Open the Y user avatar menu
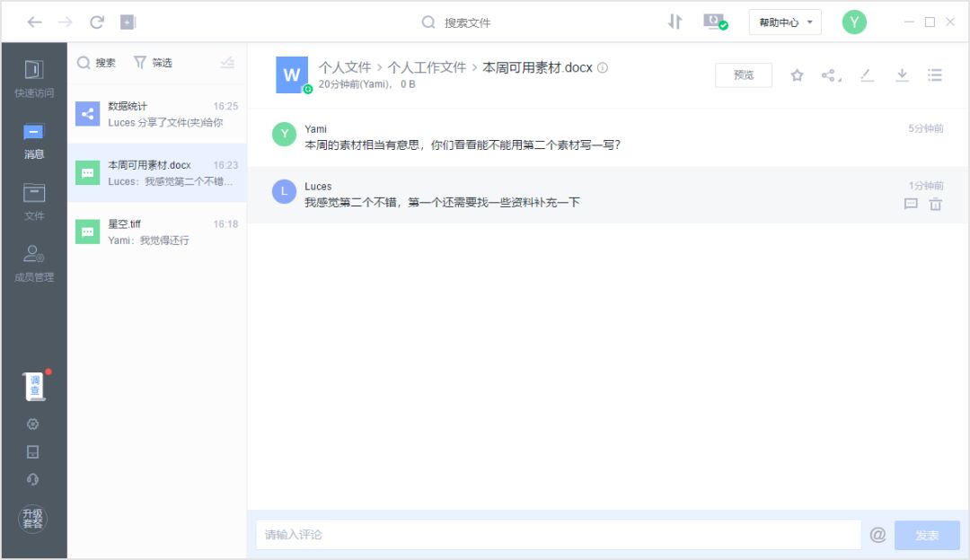The image size is (970, 560). pos(854,22)
